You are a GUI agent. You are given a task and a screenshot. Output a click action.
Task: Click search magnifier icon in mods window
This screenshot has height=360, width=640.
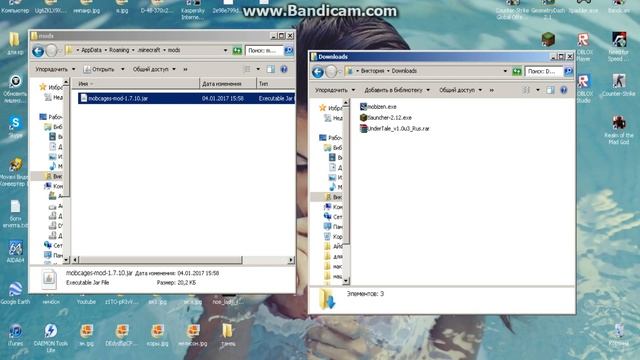coord(289,51)
